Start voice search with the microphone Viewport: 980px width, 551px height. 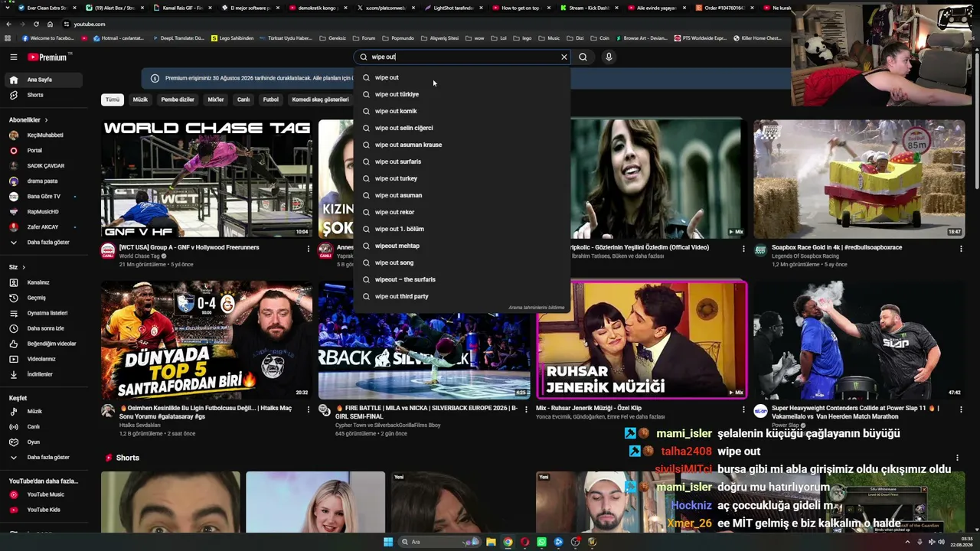tap(609, 57)
